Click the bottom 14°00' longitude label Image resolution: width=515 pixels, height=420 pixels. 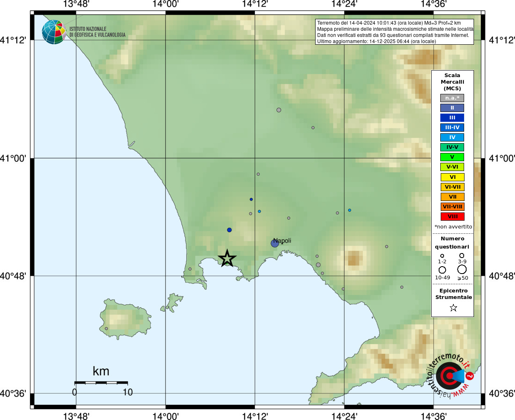(165, 416)
